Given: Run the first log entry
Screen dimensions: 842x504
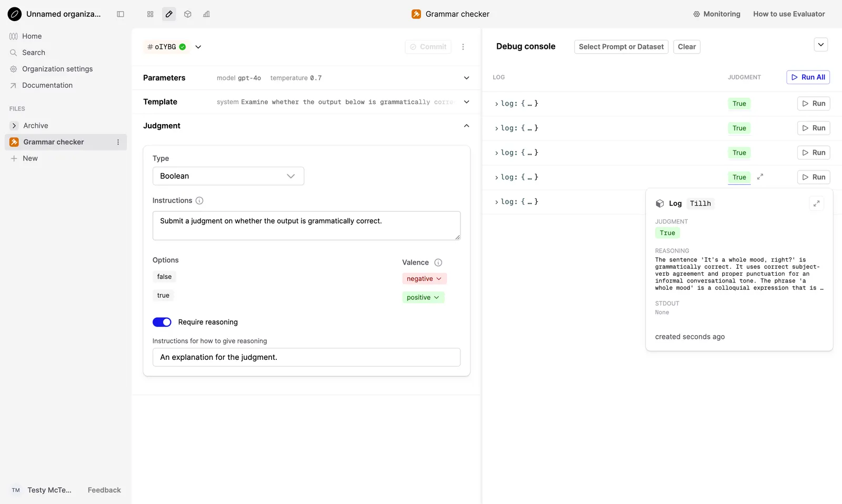Looking at the screenshot, I should (814, 104).
